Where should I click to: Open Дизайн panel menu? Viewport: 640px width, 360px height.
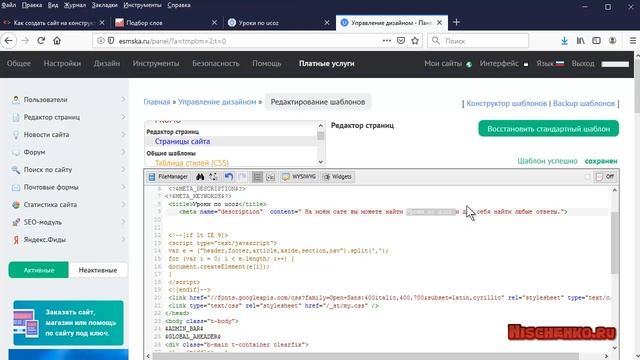pos(107,64)
